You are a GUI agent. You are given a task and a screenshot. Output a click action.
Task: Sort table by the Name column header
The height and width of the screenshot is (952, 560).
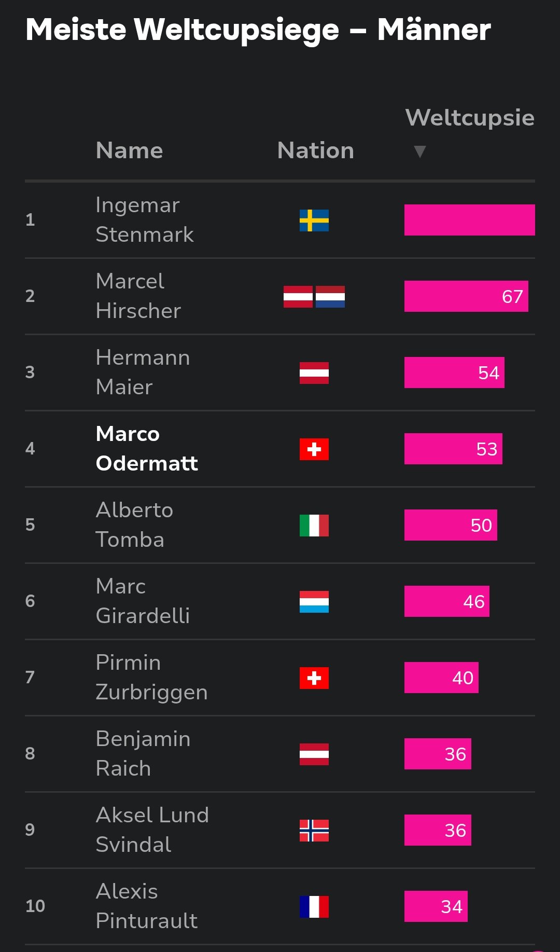129,150
